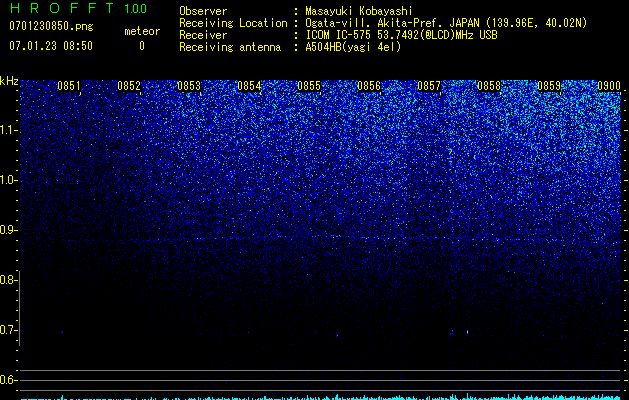
Task: Click the 0858 time marker
Action: pyautogui.click(x=489, y=86)
